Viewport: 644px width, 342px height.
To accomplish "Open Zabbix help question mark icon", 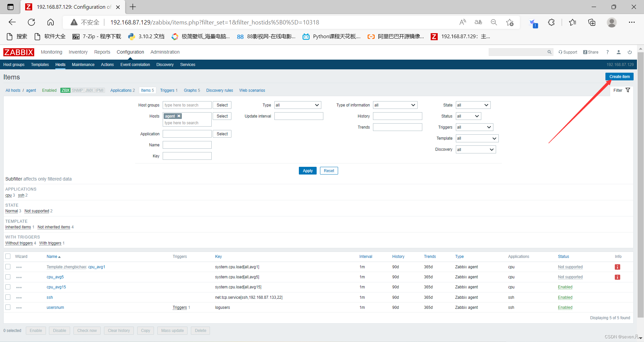I will pyautogui.click(x=607, y=52).
